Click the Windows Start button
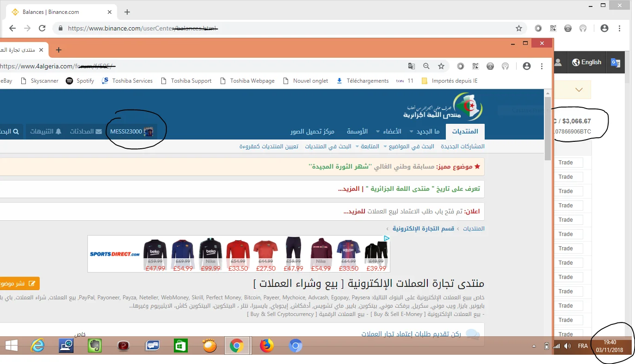This screenshot has width=635, height=364. (x=11, y=346)
